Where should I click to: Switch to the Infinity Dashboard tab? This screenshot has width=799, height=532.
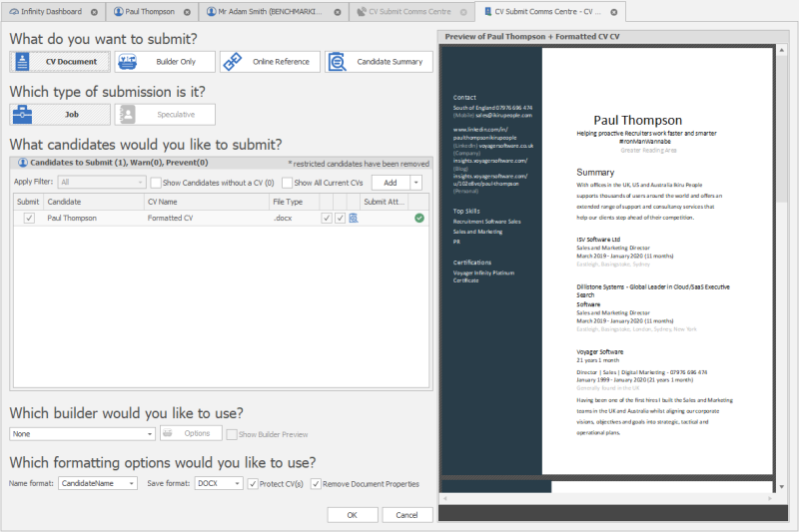click(54, 12)
